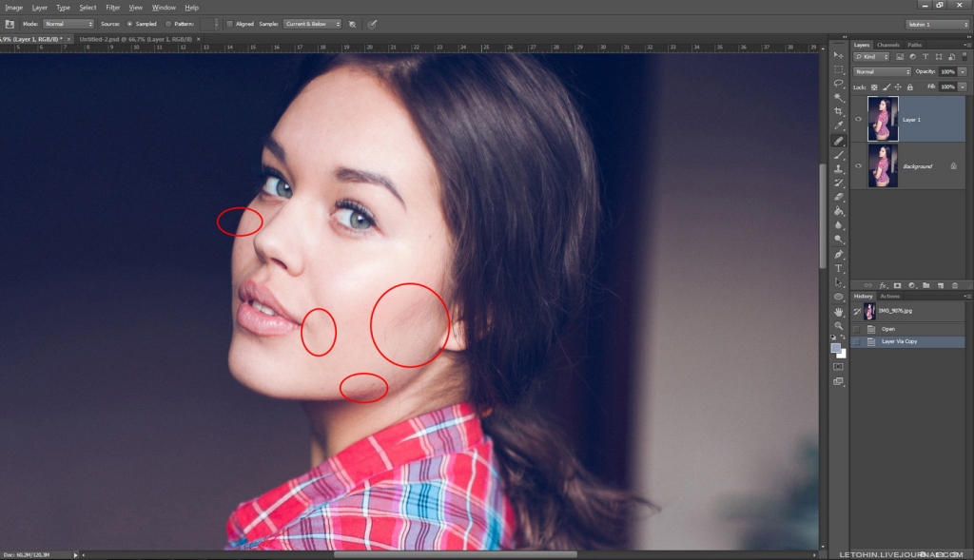Viewport: 974px width, 560px height.
Task: Toggle lock image pixels
Action: (x=886, y=87)
